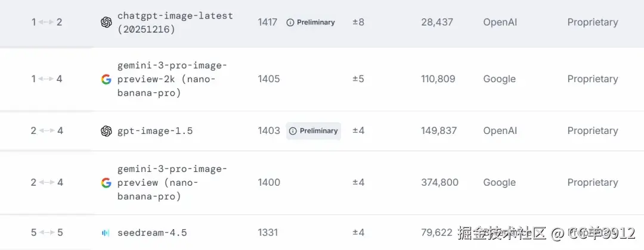Click the seedream-4.5 waveform logo
The height and width of the screenshot is (250, 644).
106,233
